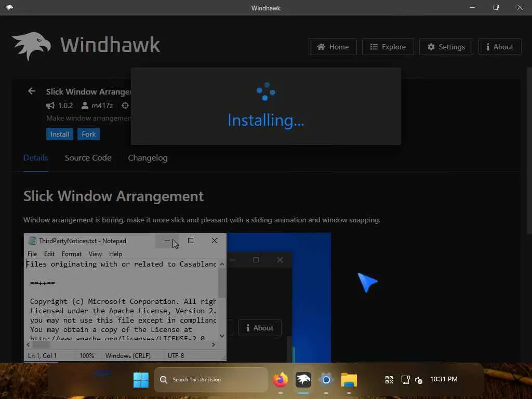532x399 pixels.
Task: Click the author name m417z
Action: pos(102,105)
